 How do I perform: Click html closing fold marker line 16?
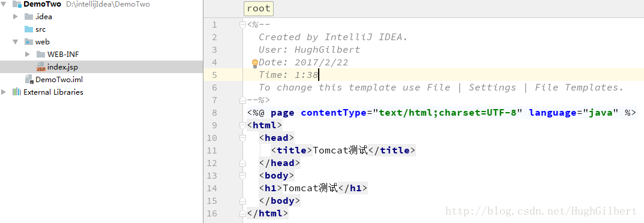coord(242,213)
